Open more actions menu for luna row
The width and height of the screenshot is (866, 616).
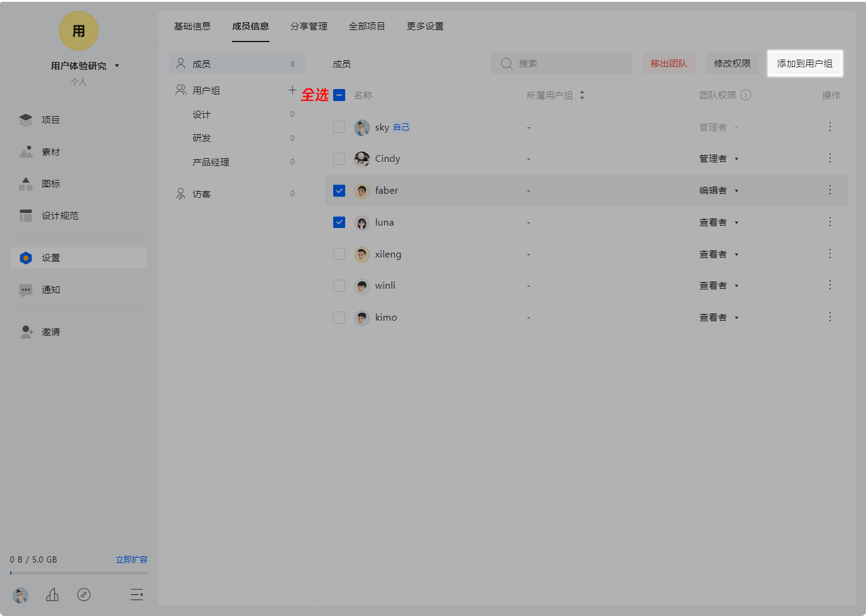pos(830,221)
